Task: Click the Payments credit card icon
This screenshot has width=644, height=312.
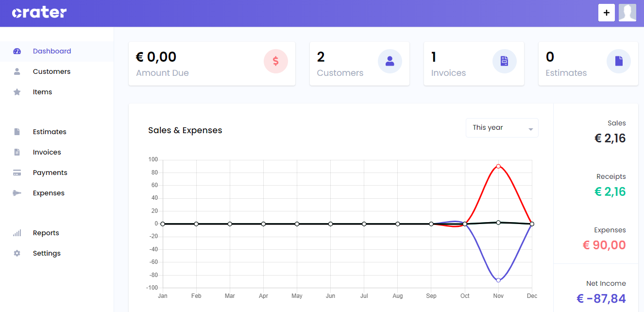Action: tap(17, 173)
